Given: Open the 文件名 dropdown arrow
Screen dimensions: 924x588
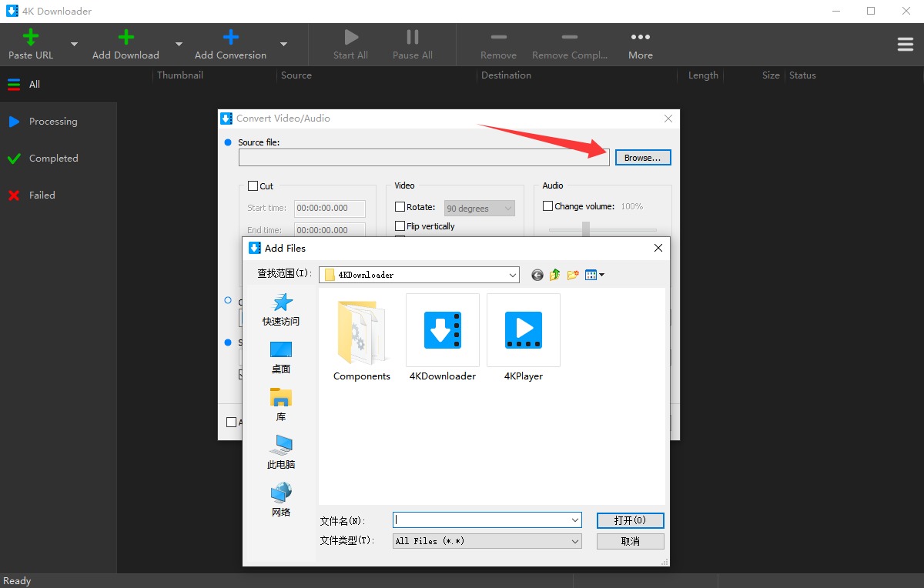Looking at the screenshot, I should point(575,520).
